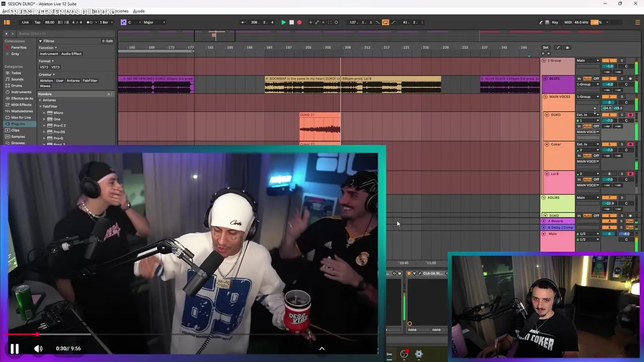Click the 48.0 kHz sample rate indicator
Screen dimensions: 644x362
click(581, 22)
